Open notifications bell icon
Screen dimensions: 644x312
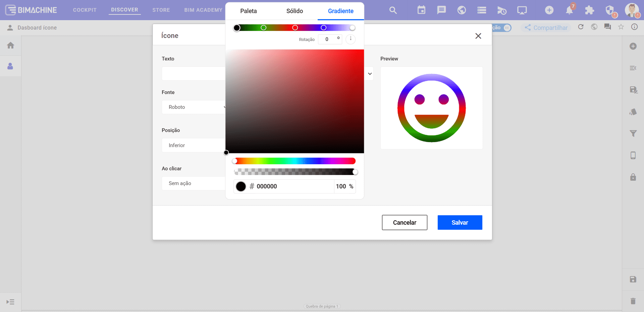click(x=569, y=10)
